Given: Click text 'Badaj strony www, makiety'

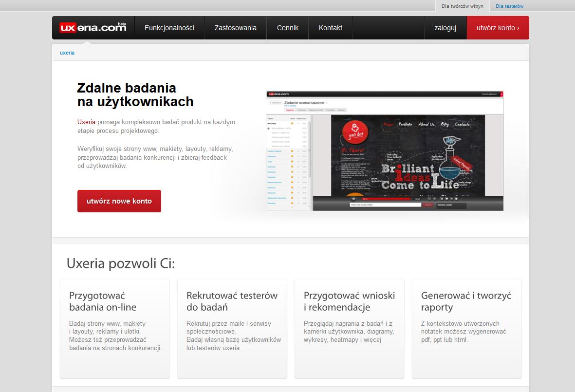Looking at the screenshot, I should (x=108, y=323).
